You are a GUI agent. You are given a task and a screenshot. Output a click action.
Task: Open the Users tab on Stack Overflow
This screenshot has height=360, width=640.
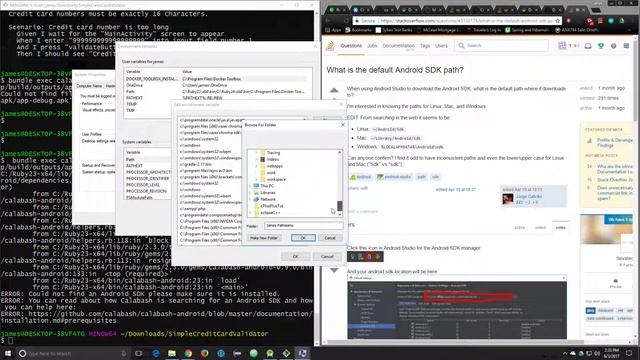tap(441, 46)
